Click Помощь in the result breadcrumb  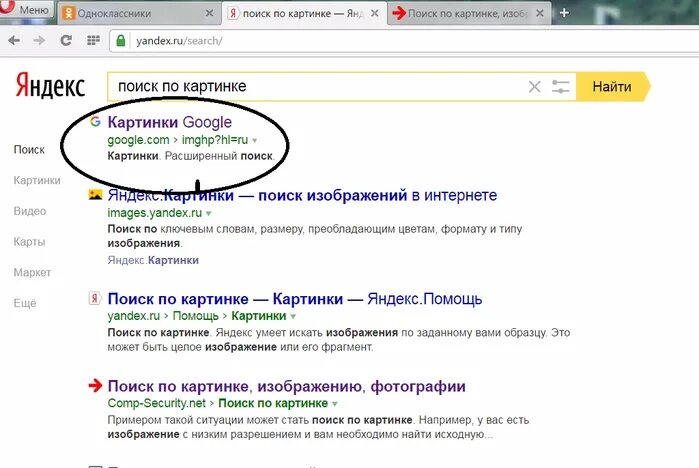point(196,316)
